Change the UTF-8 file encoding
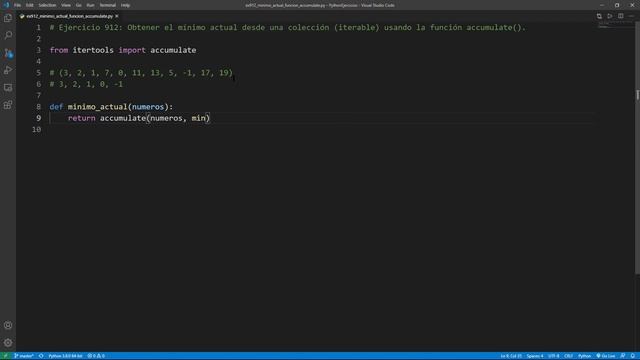 click(553, 356)
